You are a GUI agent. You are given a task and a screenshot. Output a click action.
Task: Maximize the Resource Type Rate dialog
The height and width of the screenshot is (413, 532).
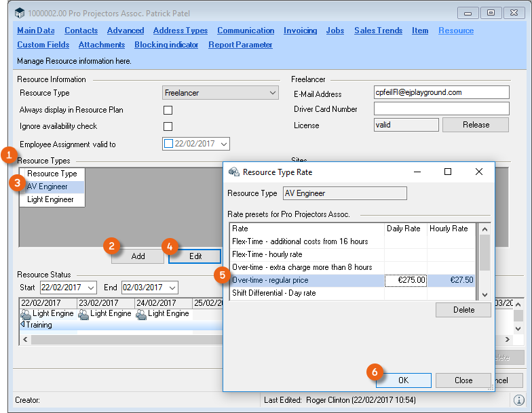click(447, 172)
